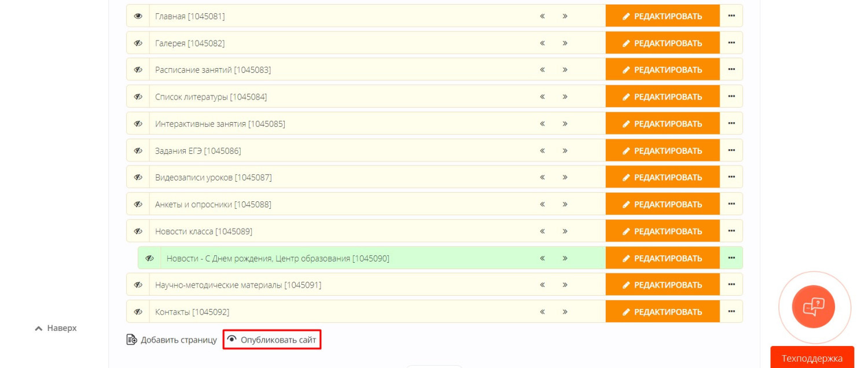Expand options menu for Анкеты и опросники
Viewport: 868px width, 368px height.
(x=731, y=204)
